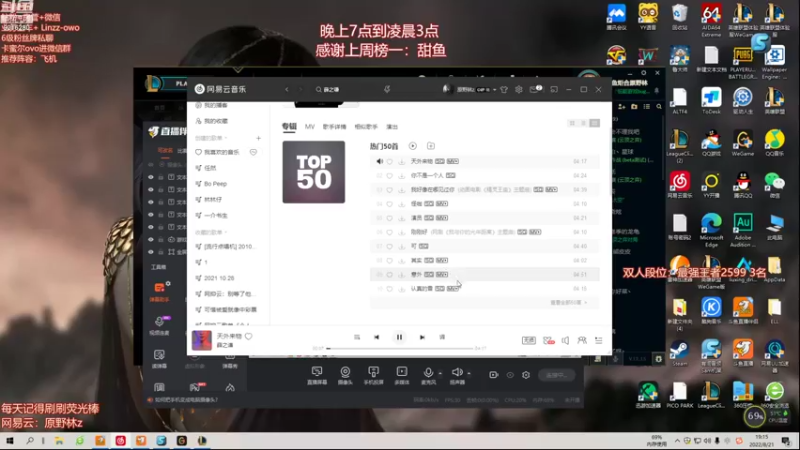Toggle lyrics display (词) in player bar
Image resolution: width=800 pixels, height=450 pixels.
point(442,337)
